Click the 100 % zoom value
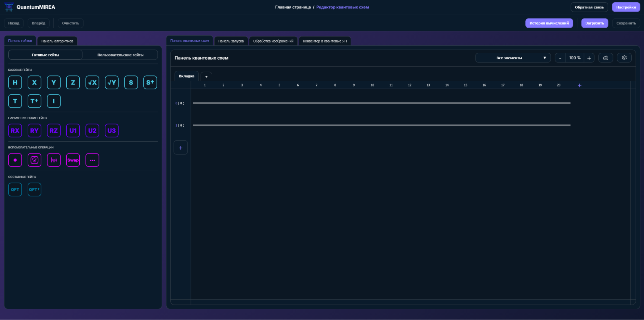 coord(575,58)
